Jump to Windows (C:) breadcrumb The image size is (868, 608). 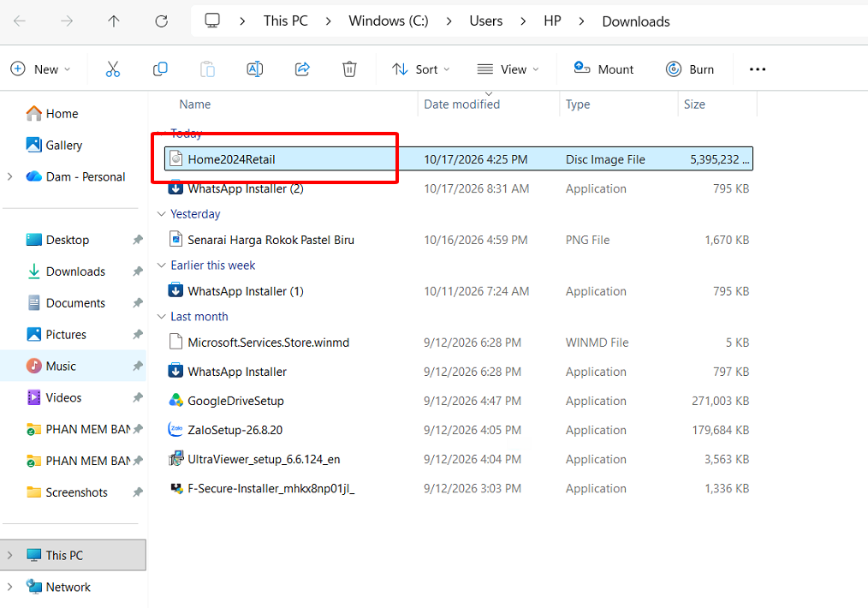pyautogui.click(x=389, y=21)
